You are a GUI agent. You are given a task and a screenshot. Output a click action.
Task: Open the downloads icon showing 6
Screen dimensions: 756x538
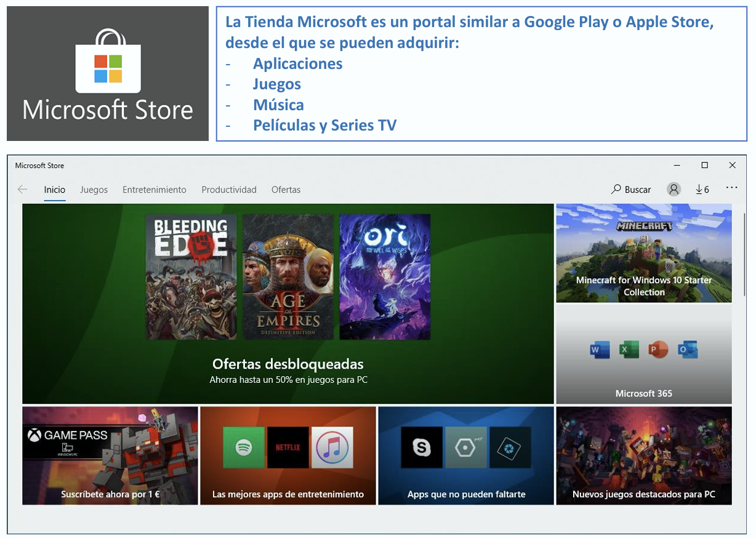(x=702, y=190)
